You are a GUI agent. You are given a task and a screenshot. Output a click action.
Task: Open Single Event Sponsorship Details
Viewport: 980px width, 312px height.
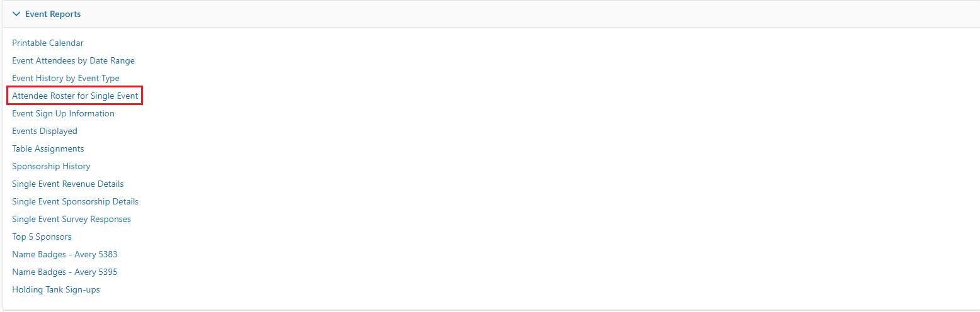[x=75, y=201]
